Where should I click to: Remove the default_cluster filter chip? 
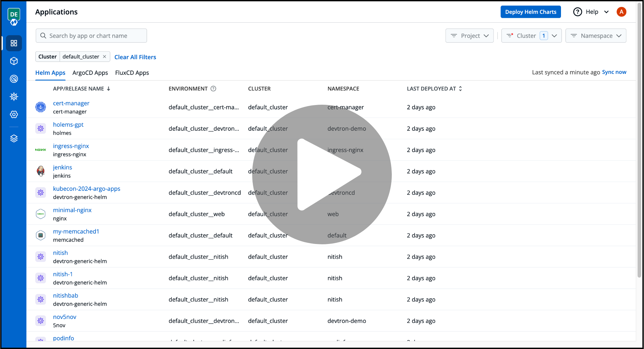click(x=104, y=57)
